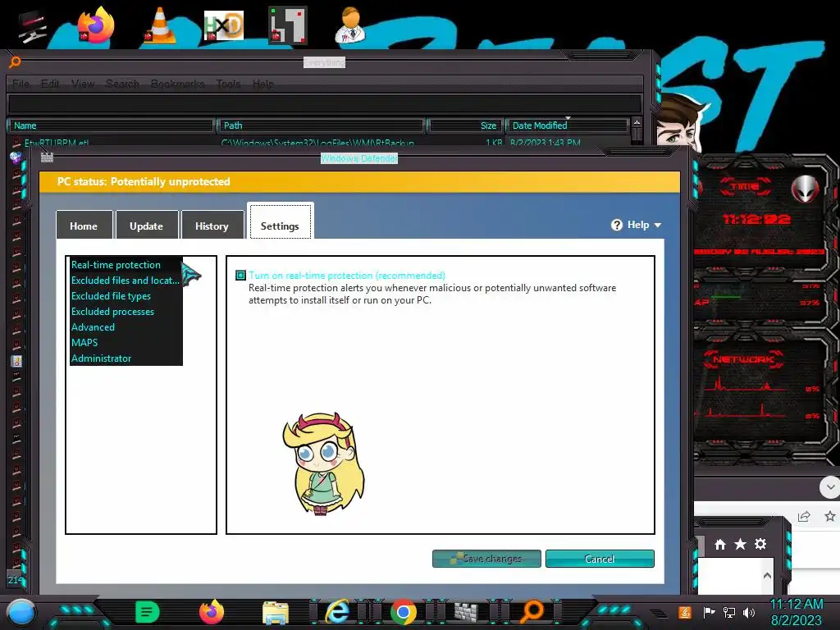This screenshot has width=840, height=630.
Task: Toggle Turn on real-time protection checkbox
Action: click(240, 276)
